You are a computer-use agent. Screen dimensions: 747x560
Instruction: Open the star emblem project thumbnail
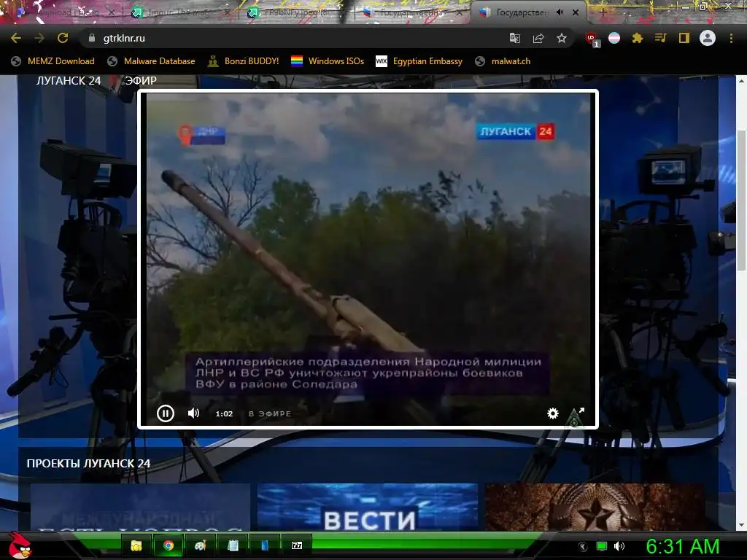[595, 507]
